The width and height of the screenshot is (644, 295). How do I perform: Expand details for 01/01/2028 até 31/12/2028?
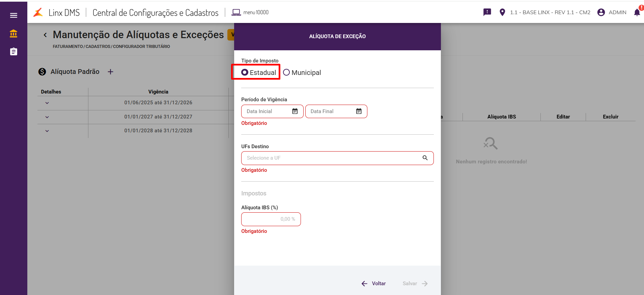click(47, 131)
